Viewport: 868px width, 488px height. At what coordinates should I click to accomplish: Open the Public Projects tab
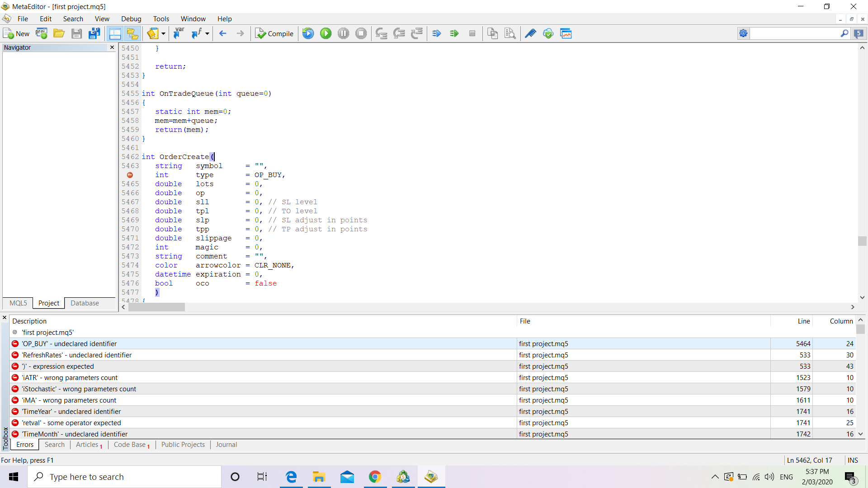(x=183, y=445)
